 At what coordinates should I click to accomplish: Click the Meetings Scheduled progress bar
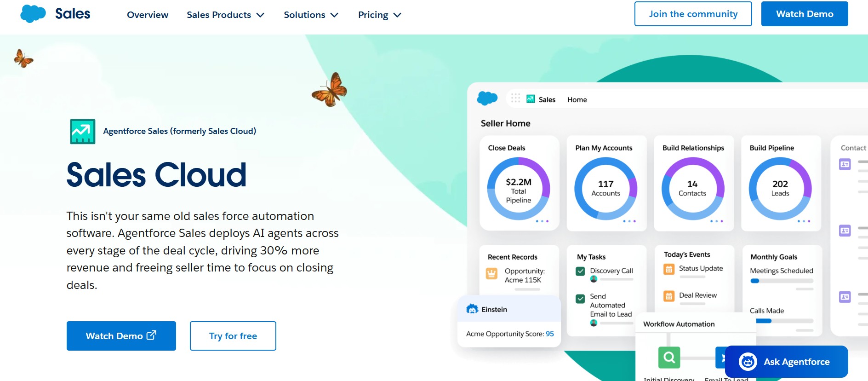pyautogui.click(x=782, y=281)
